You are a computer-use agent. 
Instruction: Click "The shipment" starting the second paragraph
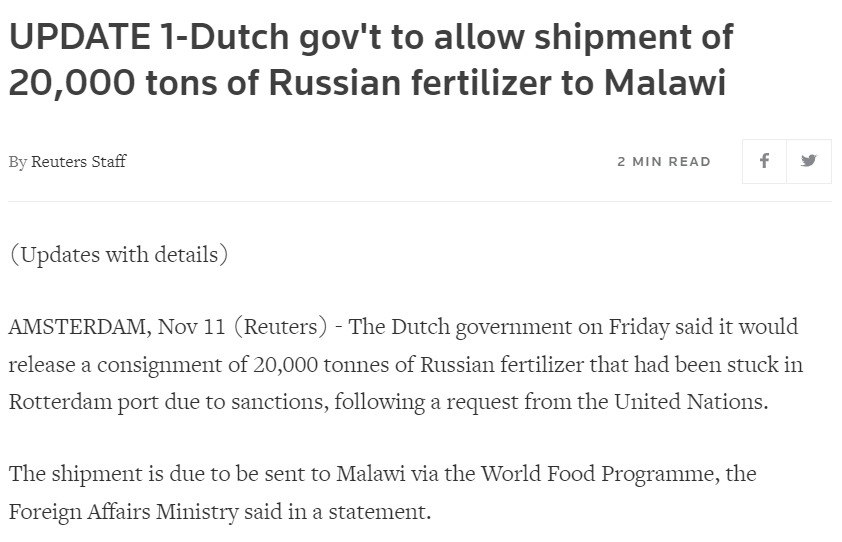65,474
